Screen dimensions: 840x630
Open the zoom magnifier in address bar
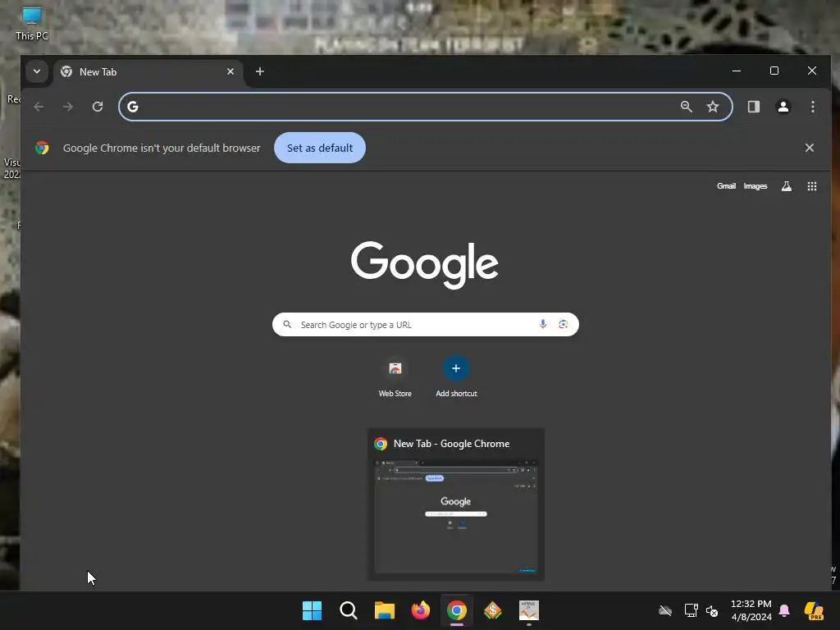point(687,107)
